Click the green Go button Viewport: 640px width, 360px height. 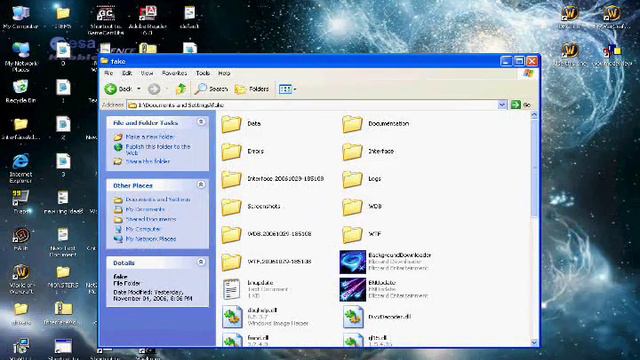pos(520,105)
